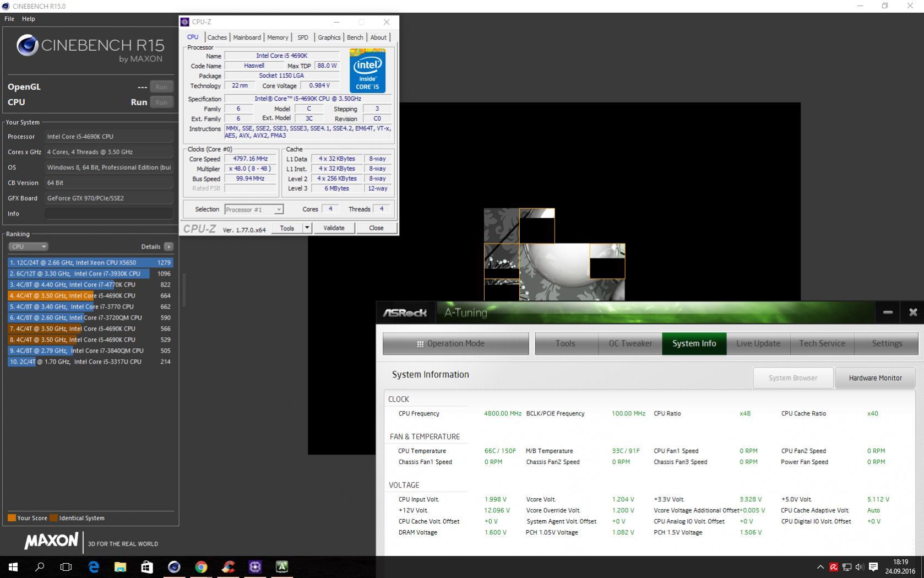Open the Action Center notifications
Viewport: 924px width, 578px height.
pos(873,566)
